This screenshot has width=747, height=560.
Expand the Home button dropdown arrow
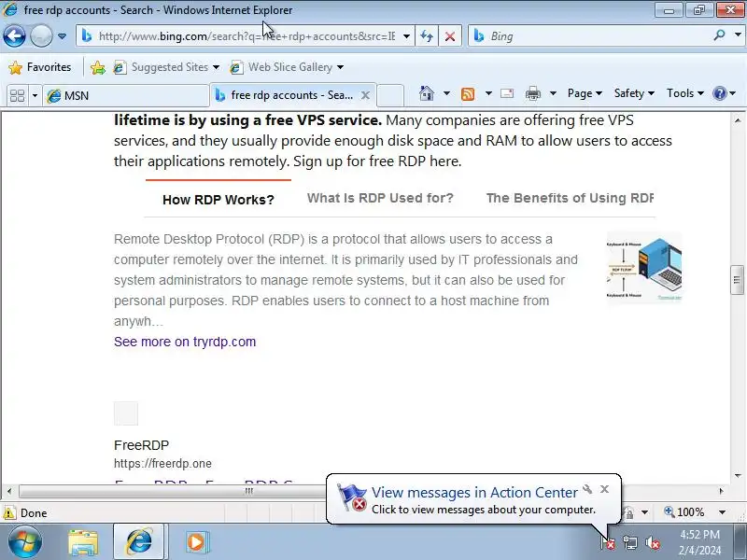(446, 93)
